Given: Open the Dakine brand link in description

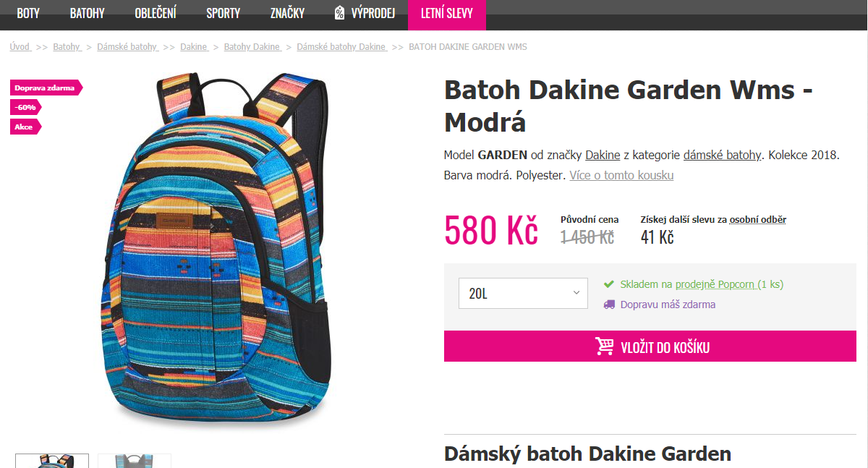Looking at the screenshot, I should pyautogui.click(x=603, y=155).
